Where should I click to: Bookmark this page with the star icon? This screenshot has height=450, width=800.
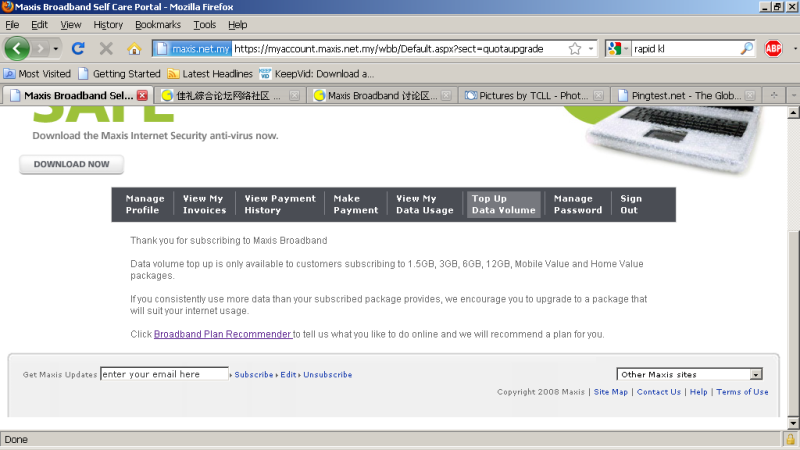point(575,48)
